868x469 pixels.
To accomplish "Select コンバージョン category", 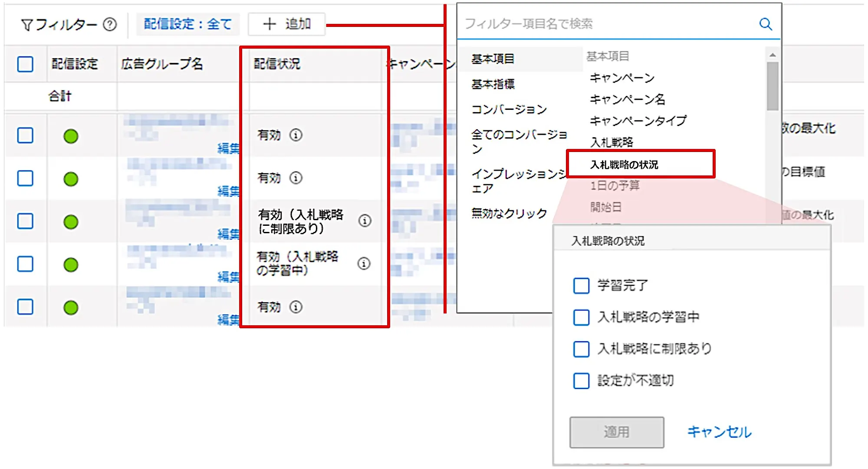I will [509, 109].
